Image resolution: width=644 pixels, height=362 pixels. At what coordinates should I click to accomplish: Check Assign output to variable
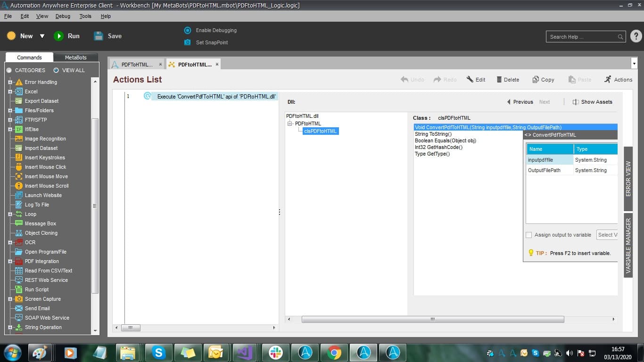point(529,235)
